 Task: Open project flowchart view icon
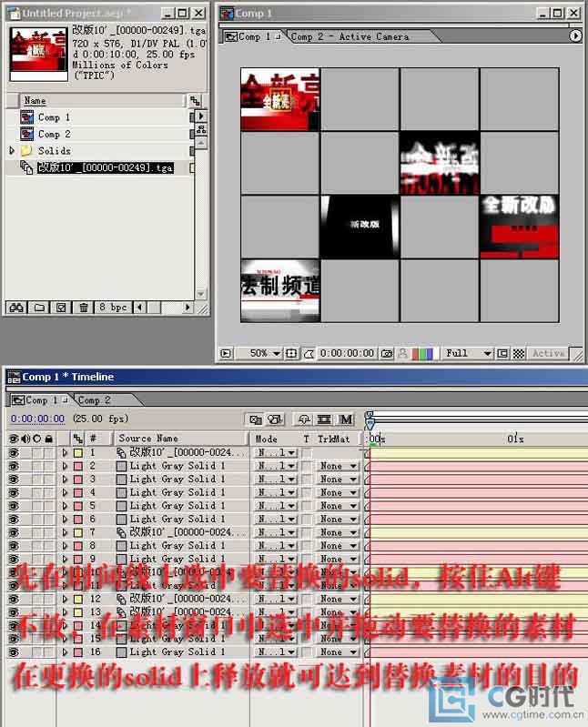point(201,129)
